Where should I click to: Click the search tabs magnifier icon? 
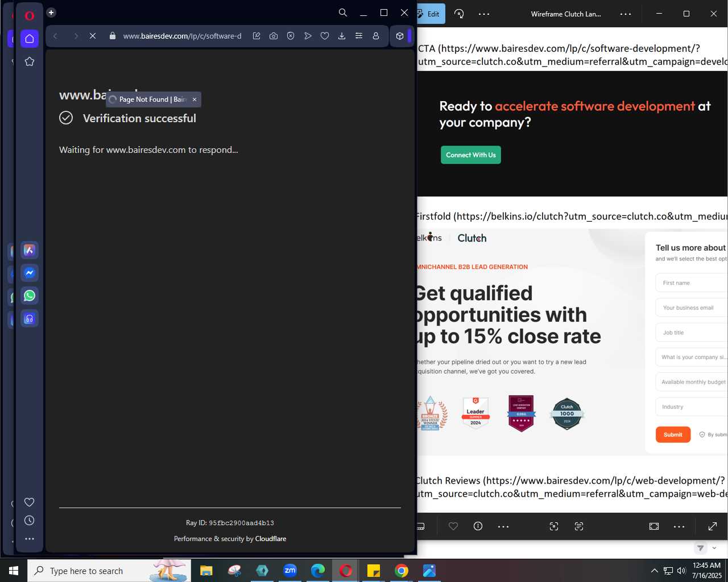tap(343, 13)
